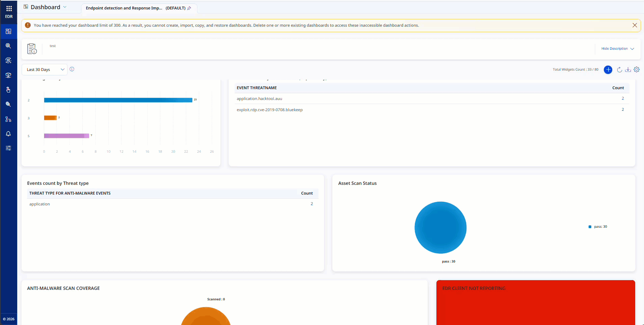
Task: Click the Scanned : 0 chart label
Action: click(216, 299)
